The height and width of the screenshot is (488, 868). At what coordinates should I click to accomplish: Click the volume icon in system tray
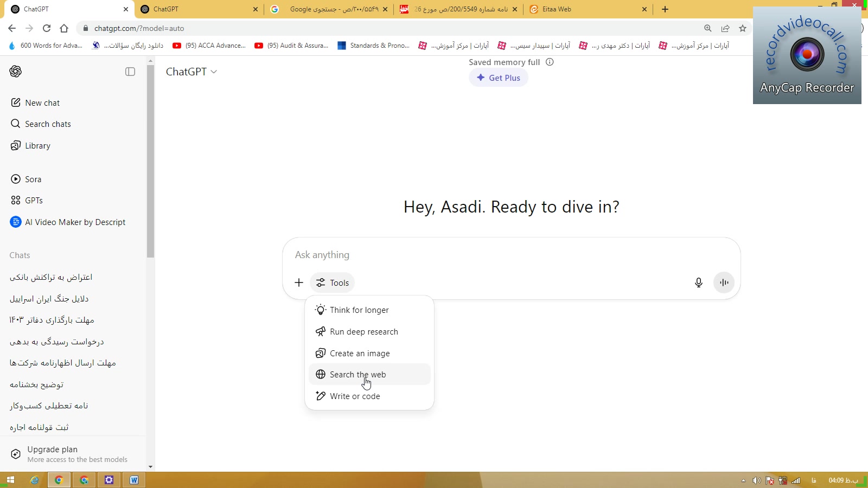click(x=756, y=480)
